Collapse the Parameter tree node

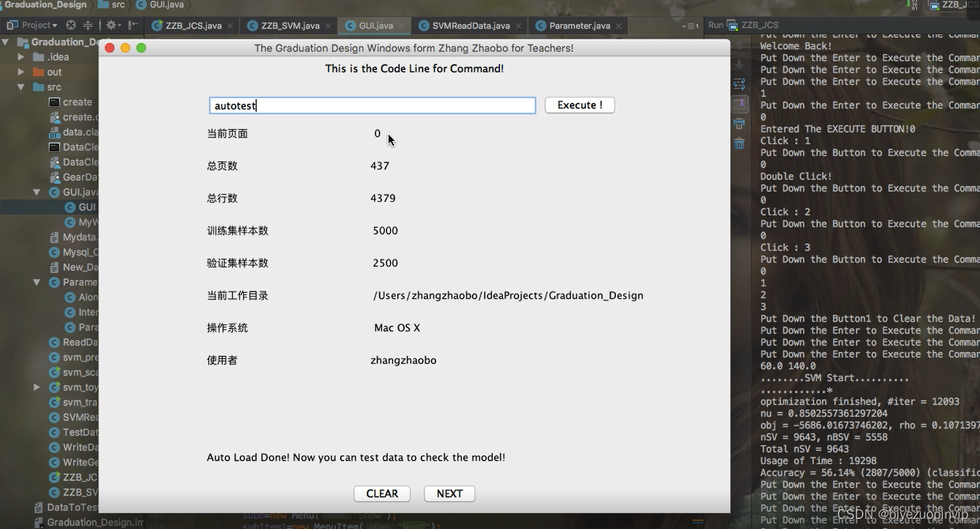(36, 282)
